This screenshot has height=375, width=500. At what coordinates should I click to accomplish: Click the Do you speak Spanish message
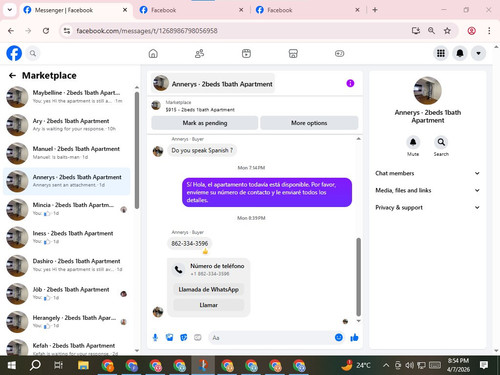(x=202, y=150)
